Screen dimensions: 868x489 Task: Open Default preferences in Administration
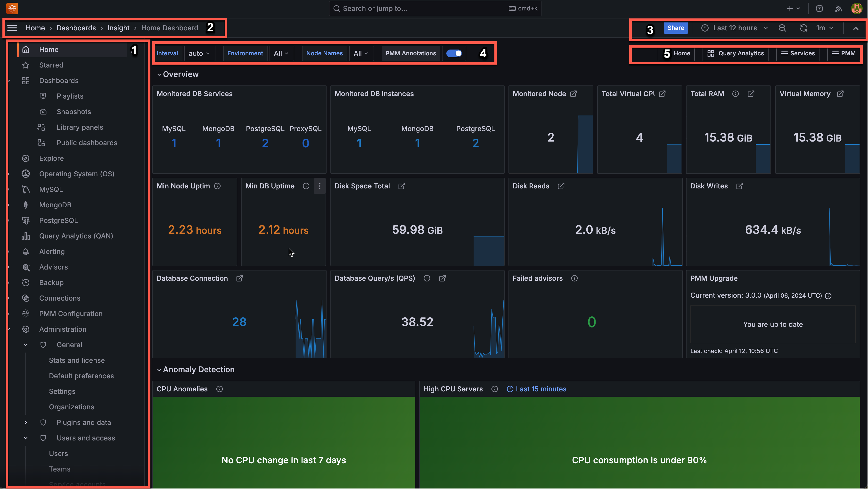click(x=81, y=376)
